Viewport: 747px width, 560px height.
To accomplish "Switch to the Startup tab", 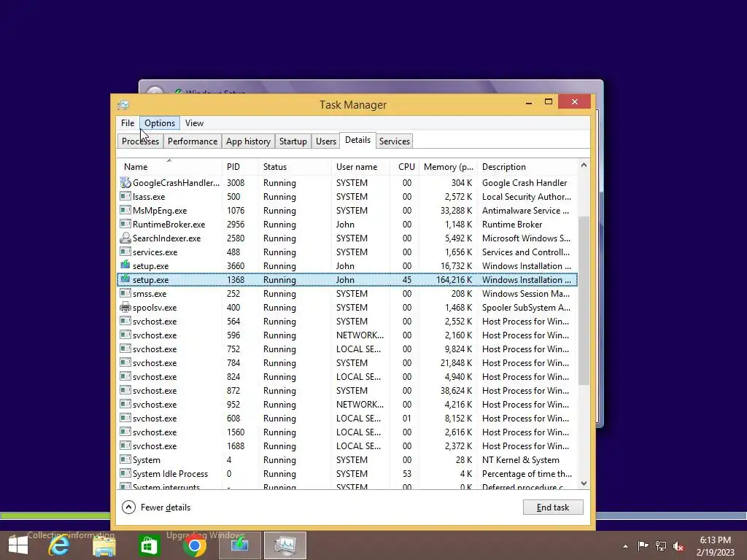I will 293,141.
